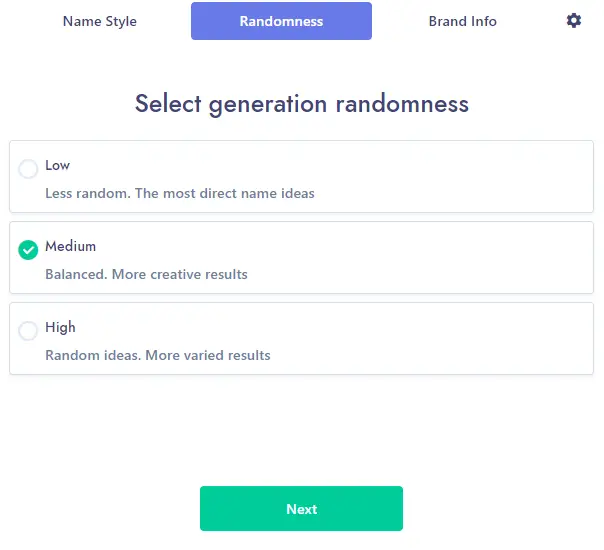Click the green Next button

tap(301, 508)
